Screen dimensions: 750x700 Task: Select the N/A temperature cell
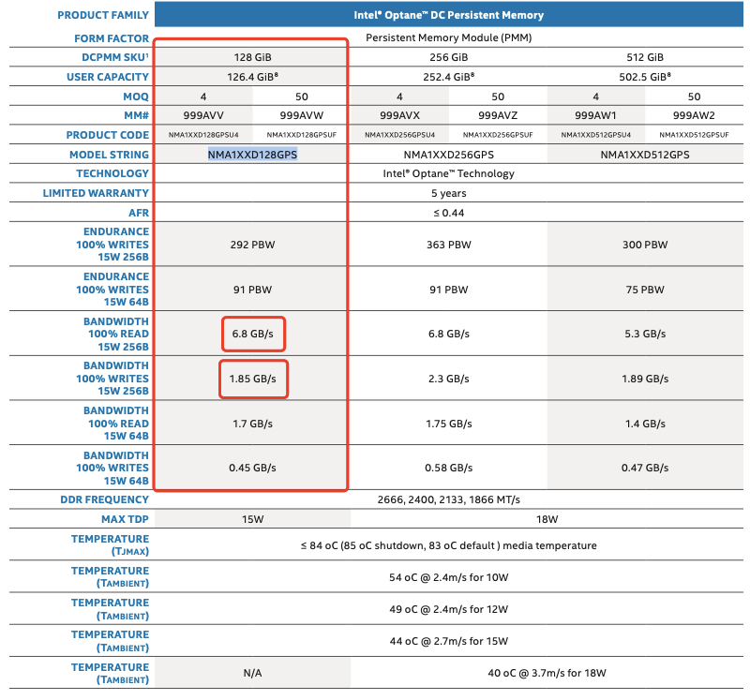tap(252, 673)
